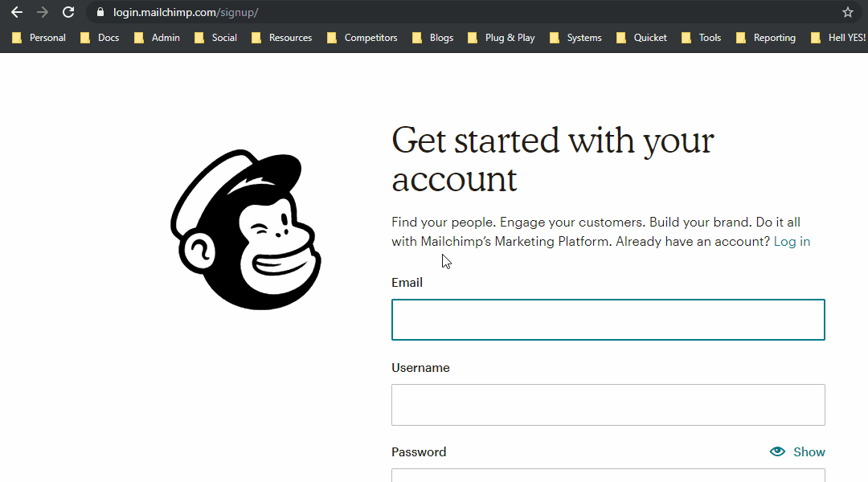The width and height of the screenshot is (868, 482).
Task: Open the Quicket bookmarks folder
Action: click(x=641, y=38)
